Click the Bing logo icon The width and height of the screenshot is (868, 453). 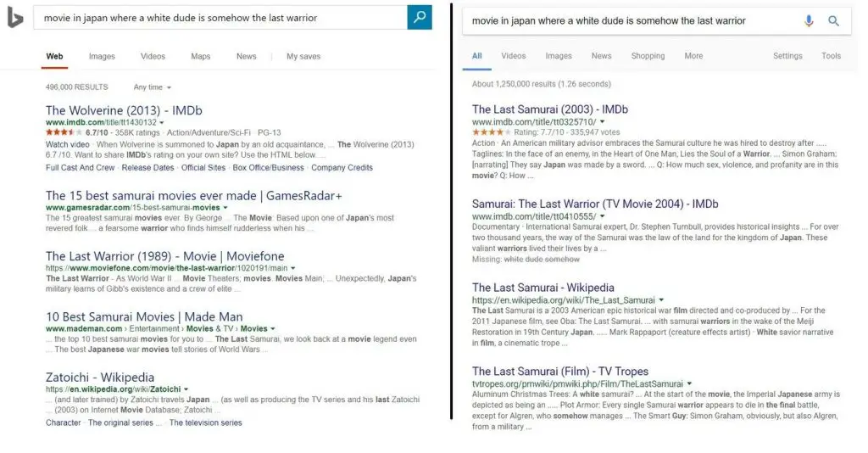(x=16, y=19)
